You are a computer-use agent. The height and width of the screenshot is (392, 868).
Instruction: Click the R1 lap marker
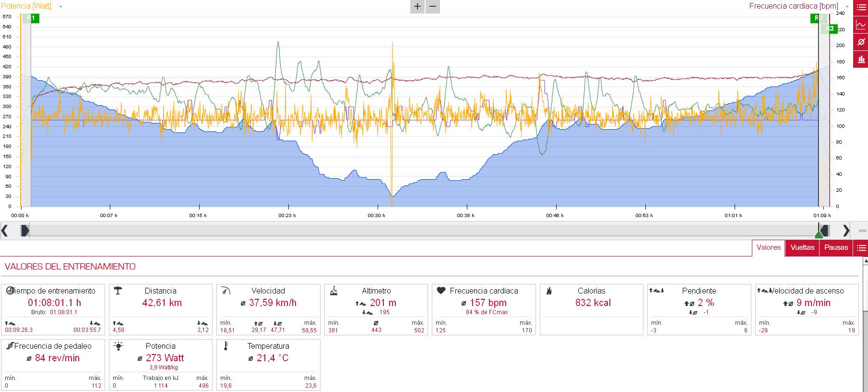point(32,18)
